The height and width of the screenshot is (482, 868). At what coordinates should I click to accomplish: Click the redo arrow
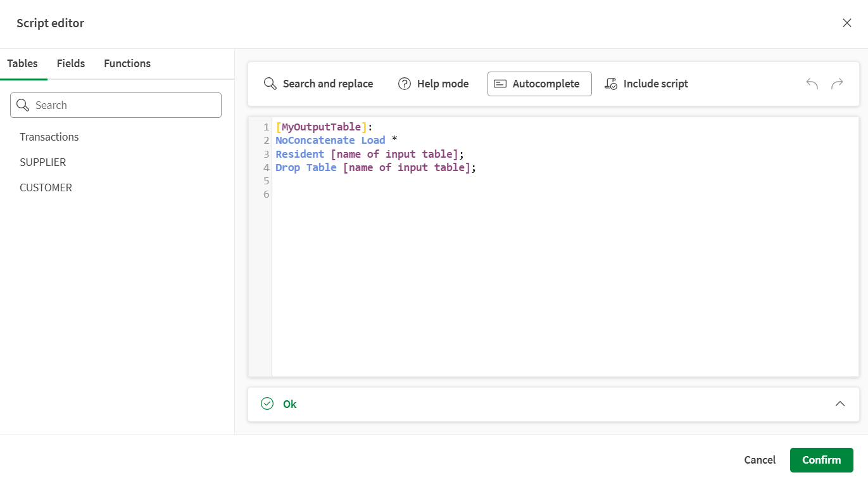click(837, 83)
